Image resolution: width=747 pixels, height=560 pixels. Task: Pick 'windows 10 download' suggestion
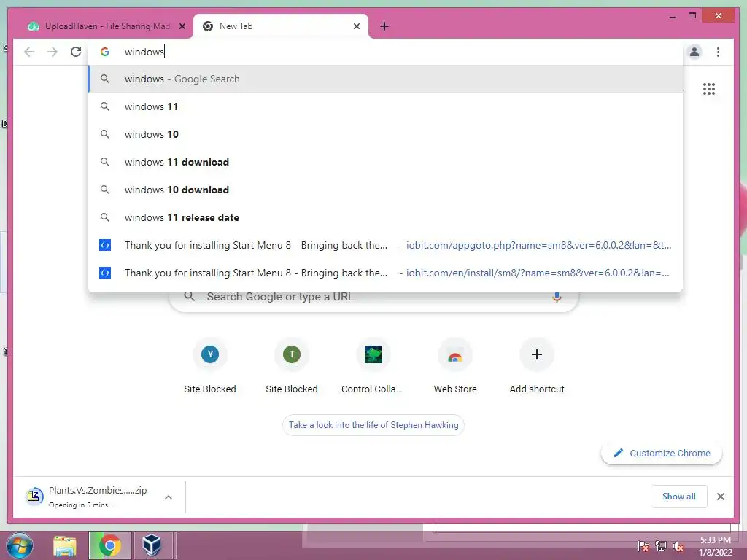coord(385,190)
